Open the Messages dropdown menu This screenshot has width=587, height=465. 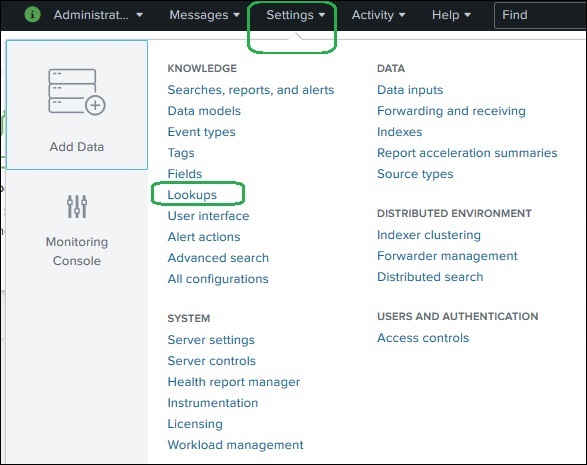tap(204, 15)
